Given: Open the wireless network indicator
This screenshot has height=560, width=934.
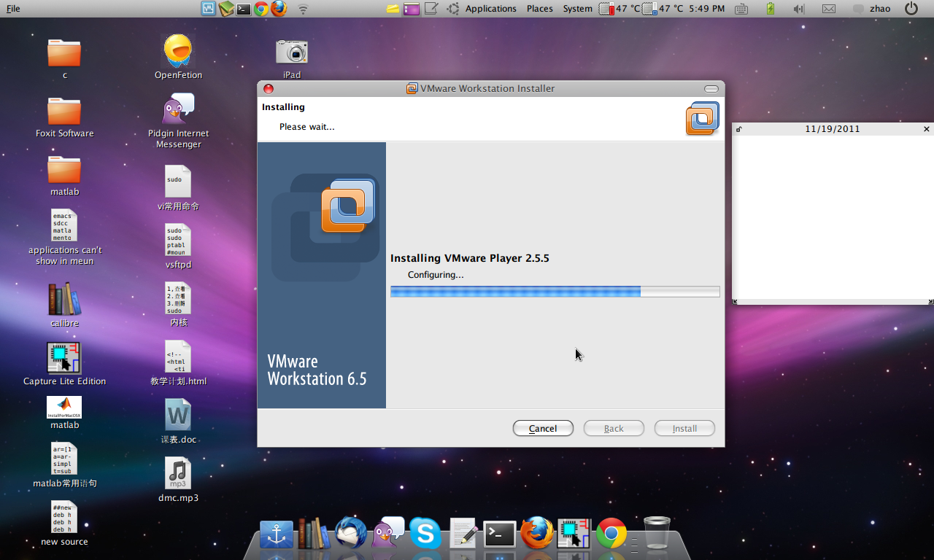Looking at the screenshot, I should click(303, 9).
